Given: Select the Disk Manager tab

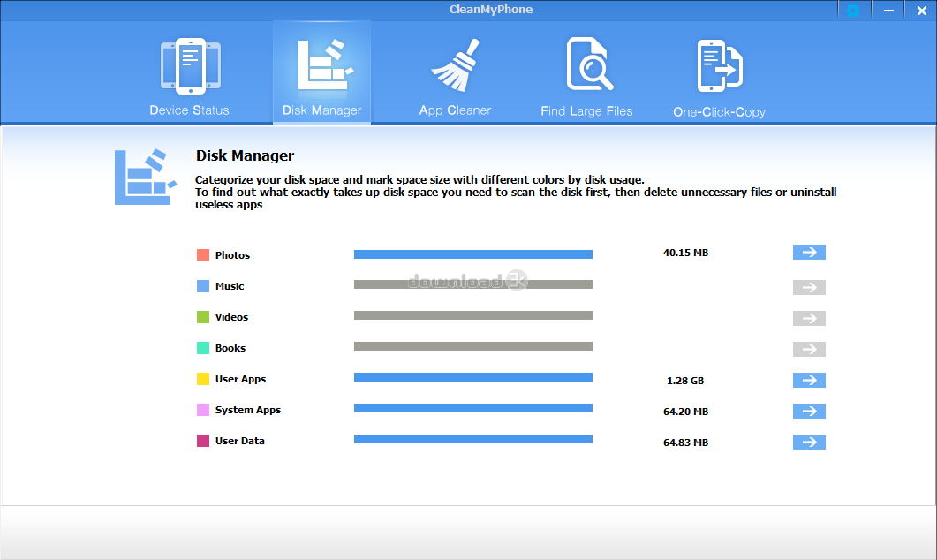Looking at the screenshot, I should 321,77.
